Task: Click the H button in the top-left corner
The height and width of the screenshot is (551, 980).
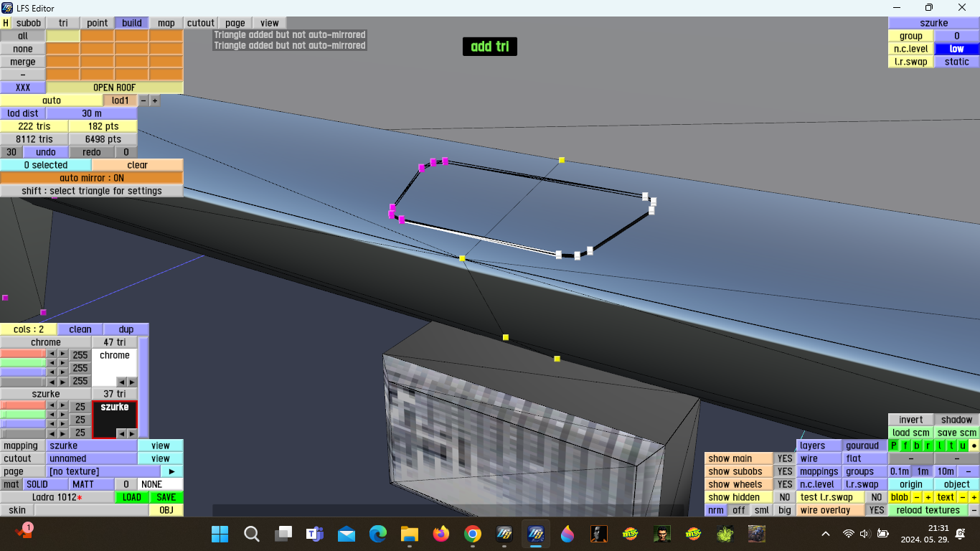Action: 6,23
